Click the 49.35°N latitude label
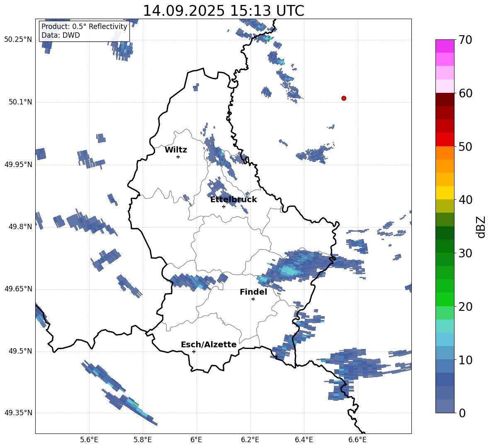The width and height of the screenshot is (491, 448). click(18, 413)
